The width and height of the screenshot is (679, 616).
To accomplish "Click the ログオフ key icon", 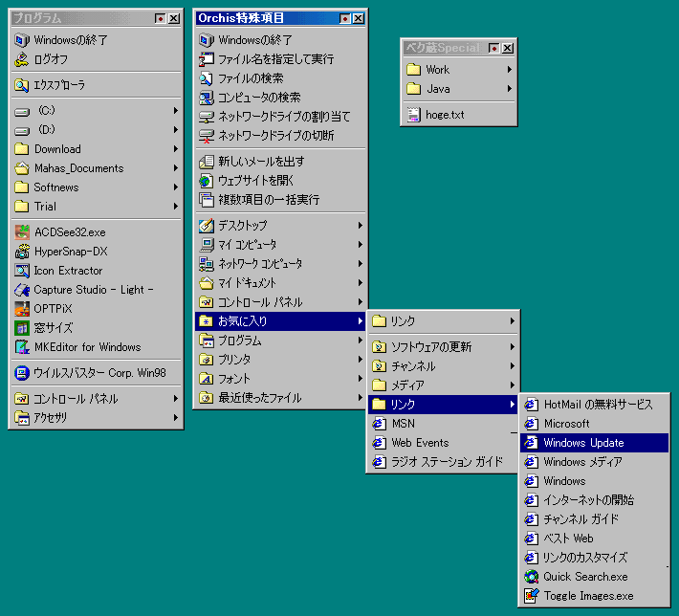I will click(x=22, y=59).
